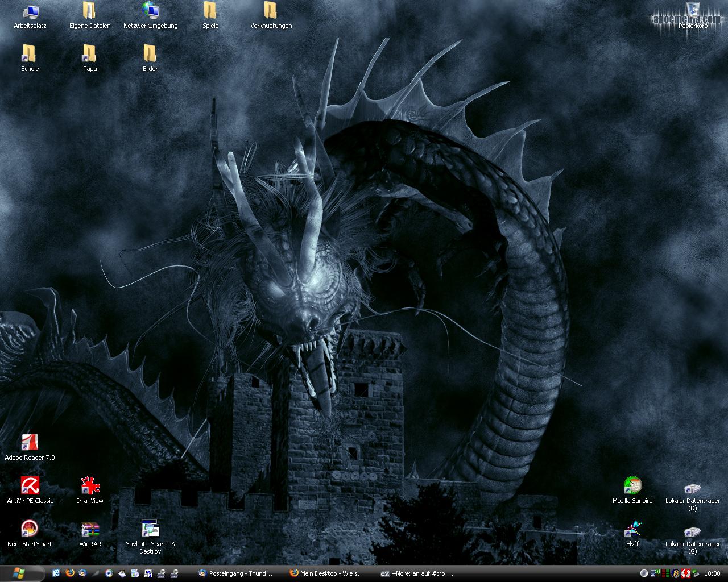Open WinRAR desktop shortcut
The width and height of the screenshot is (728, 582).
90,530
